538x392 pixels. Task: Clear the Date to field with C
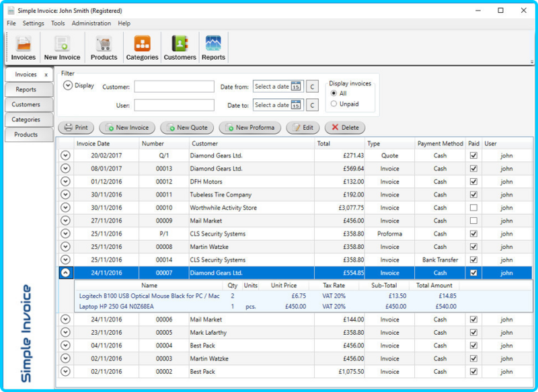[x=312, y=106]
